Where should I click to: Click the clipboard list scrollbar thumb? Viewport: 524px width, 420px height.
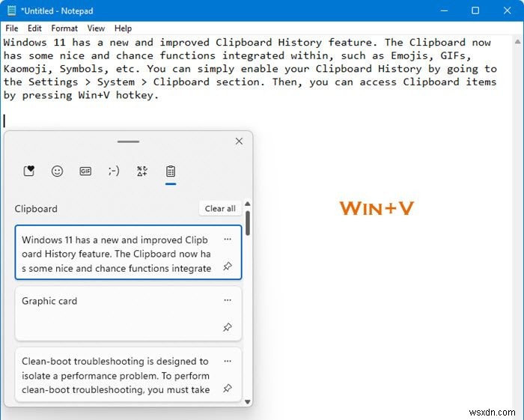[248, 223]
